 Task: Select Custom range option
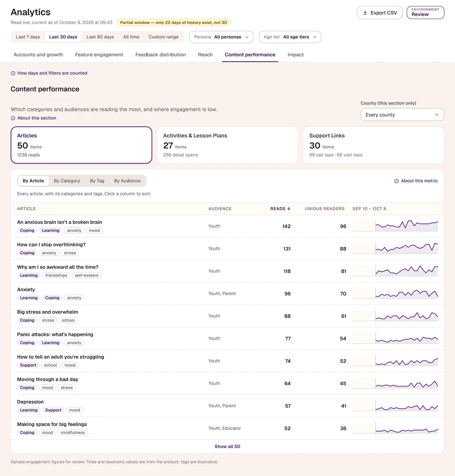[x=163, y=37]
